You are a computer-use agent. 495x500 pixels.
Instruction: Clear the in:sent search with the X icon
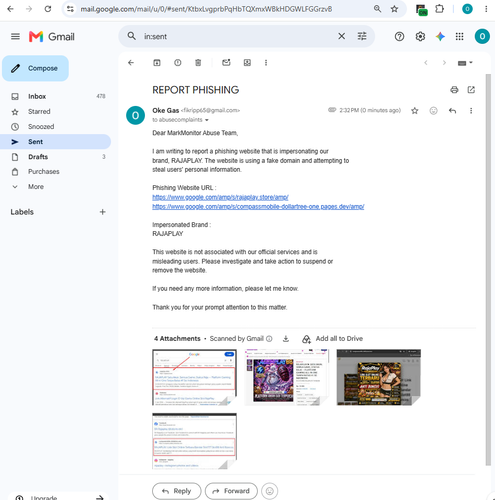(x=342, y=36)
